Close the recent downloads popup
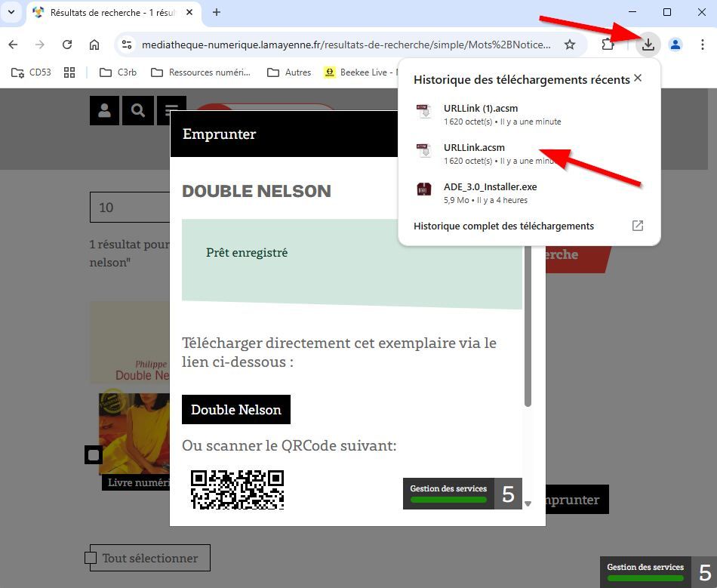 click(x=638, y=79)
